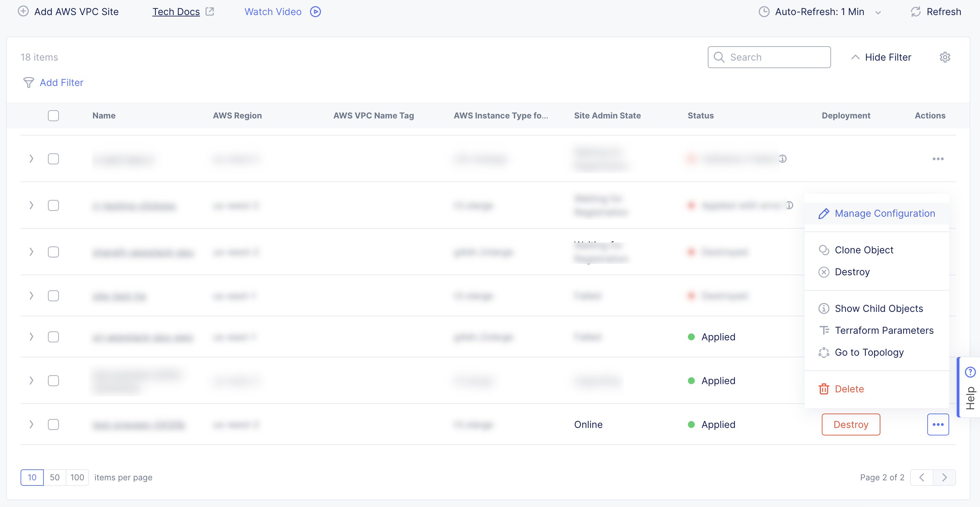Click the Watch Video play icon
The height and width of the screenshot is (507, 980).
(x=315, y=12)
